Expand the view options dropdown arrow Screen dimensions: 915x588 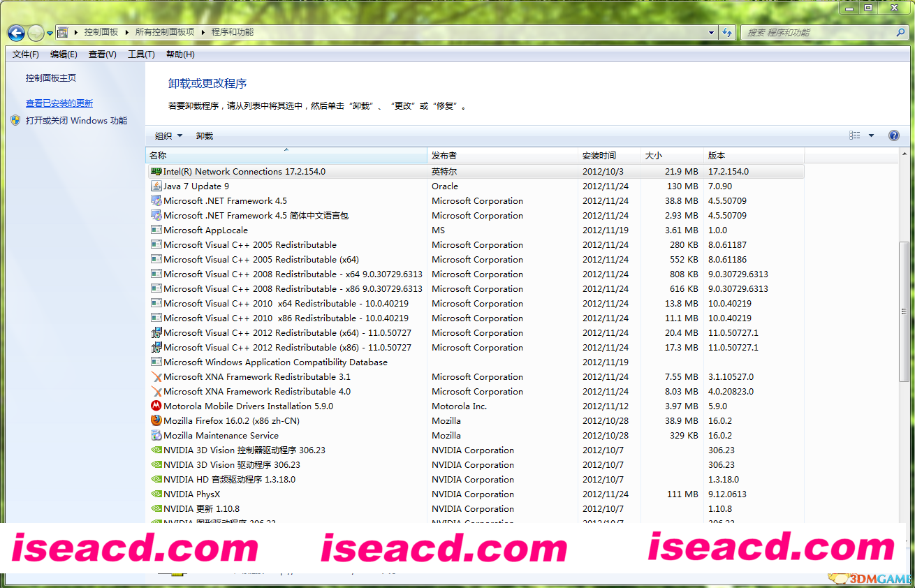[x=871, y=135]
